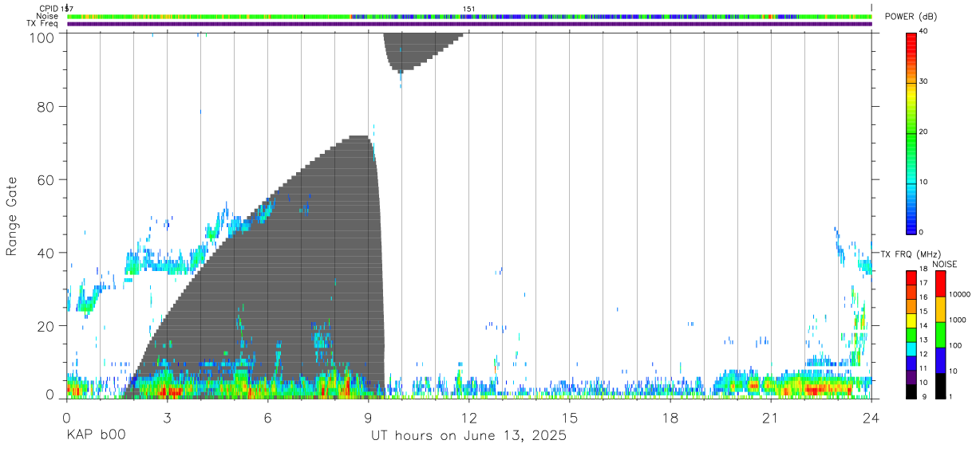Select the power color scale bar
The height and width of the screenshot is (452, 980).
[911, 132]
